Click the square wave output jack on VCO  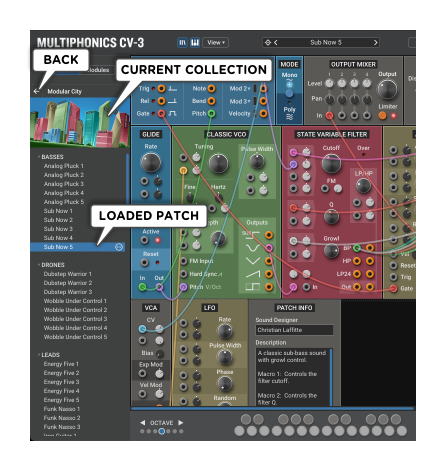pyautogui.click(x=269, y=287)
